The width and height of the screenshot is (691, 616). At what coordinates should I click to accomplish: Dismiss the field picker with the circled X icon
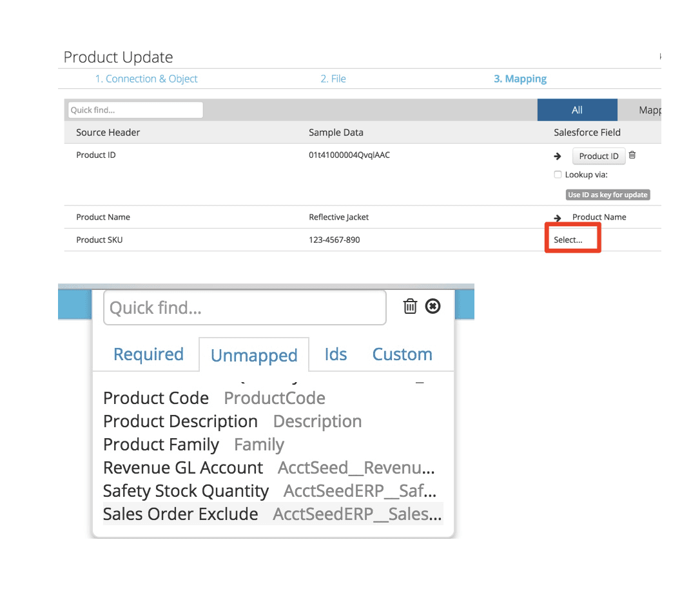[x=433, y=306]
